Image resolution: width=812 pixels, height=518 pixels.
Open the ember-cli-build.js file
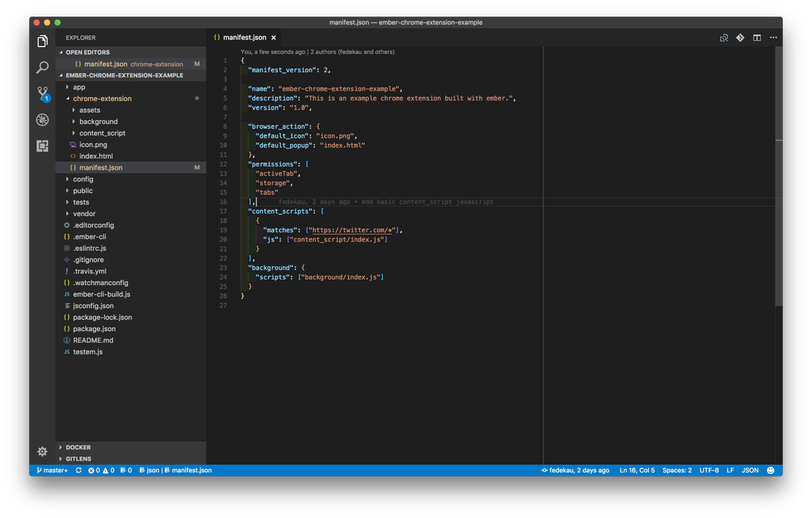[x=131, y=295]
